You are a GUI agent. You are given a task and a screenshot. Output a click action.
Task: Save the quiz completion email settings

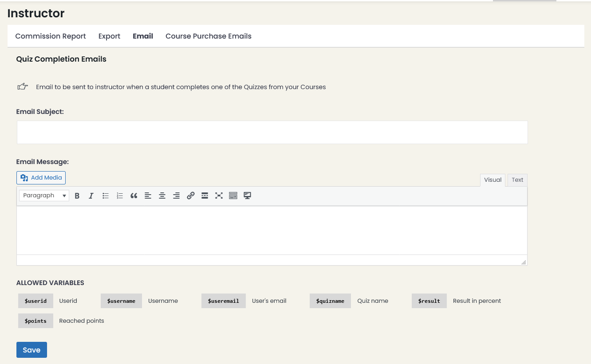32,349
